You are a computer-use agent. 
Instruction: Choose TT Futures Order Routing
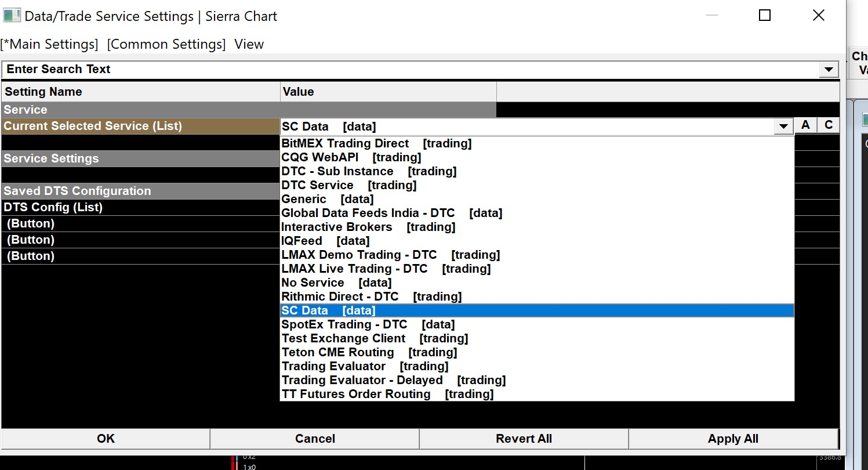coord(537,394)
